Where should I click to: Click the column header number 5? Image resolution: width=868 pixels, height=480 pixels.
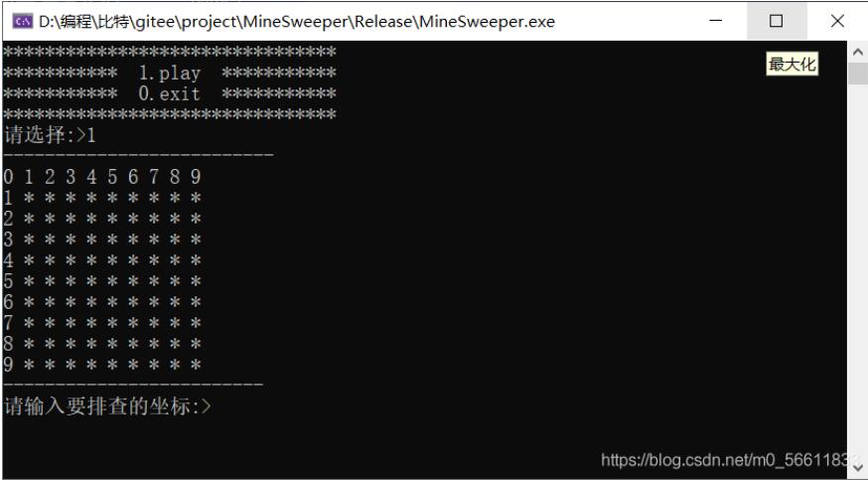(x=112, y=177)
